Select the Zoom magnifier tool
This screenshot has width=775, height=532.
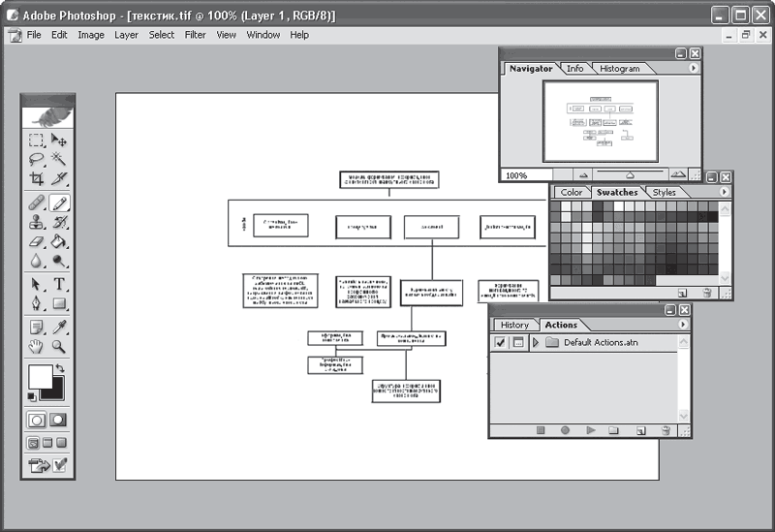(x=59, y=346)
